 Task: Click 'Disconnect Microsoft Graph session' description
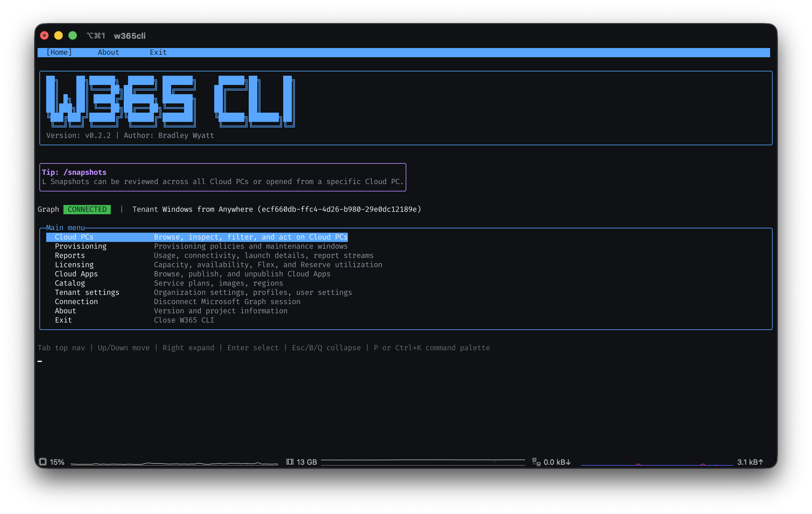227,302
